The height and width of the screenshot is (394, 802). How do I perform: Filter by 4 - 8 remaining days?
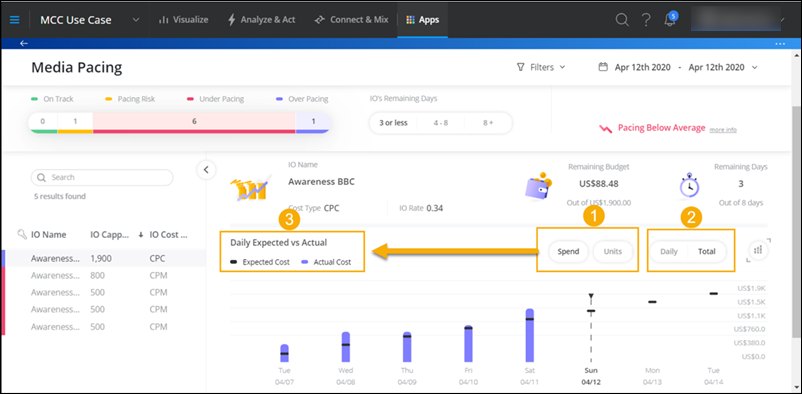coord(441,123)
